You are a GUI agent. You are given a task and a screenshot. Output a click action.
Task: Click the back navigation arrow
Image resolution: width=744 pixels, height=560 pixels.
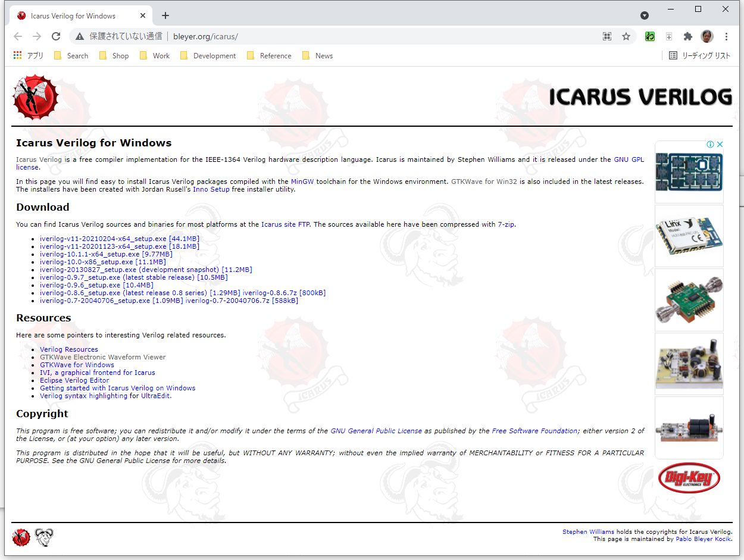tap(18, 36)
